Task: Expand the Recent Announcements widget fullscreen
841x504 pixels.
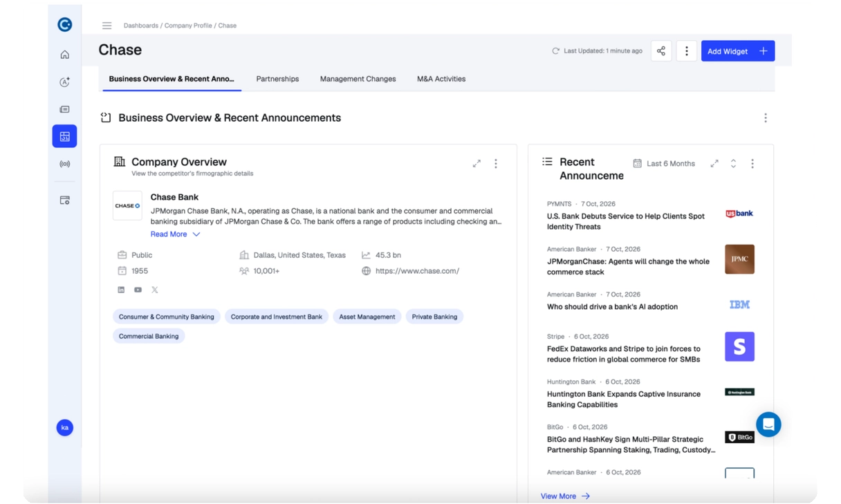Action: [714, 164]
